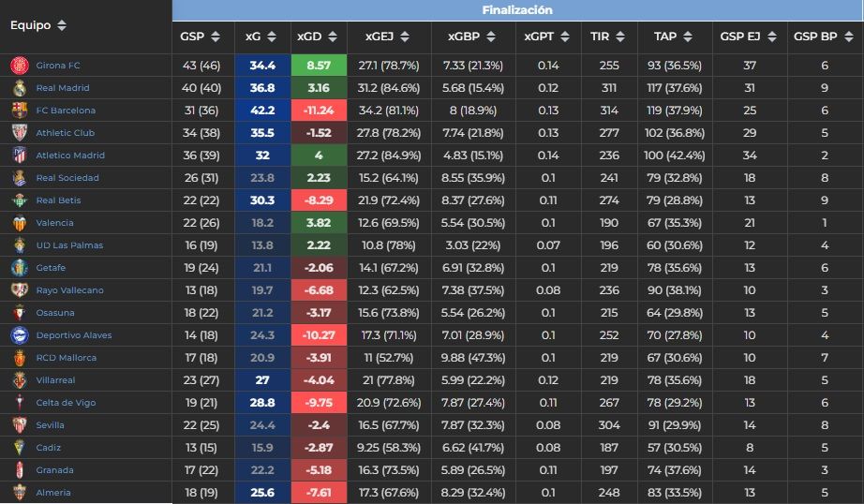Sort by the xGD column header

pyautogui.click(x=318, y=37)
